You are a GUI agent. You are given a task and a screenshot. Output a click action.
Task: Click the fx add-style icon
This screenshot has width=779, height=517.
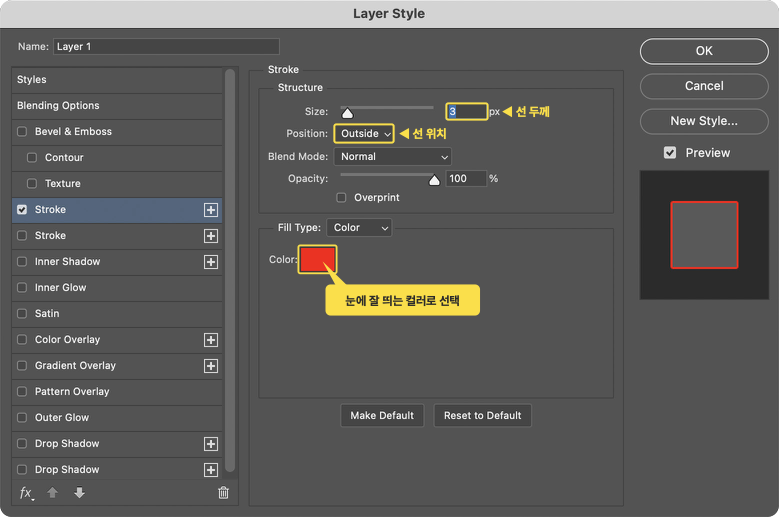(26, 493)
